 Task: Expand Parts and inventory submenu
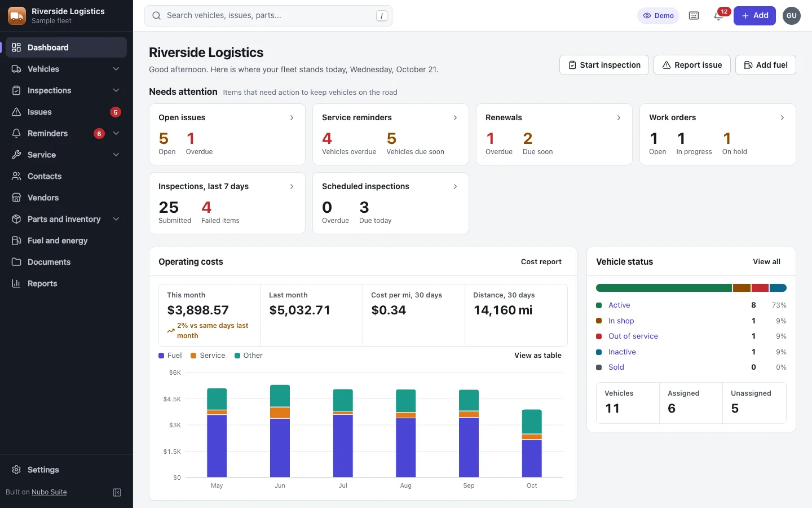click(116, 219)
